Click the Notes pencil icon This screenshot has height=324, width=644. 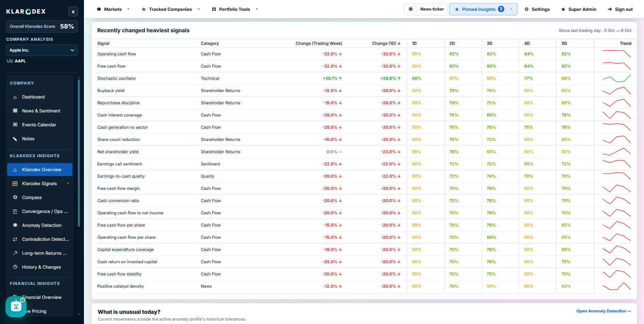[15, 139]
